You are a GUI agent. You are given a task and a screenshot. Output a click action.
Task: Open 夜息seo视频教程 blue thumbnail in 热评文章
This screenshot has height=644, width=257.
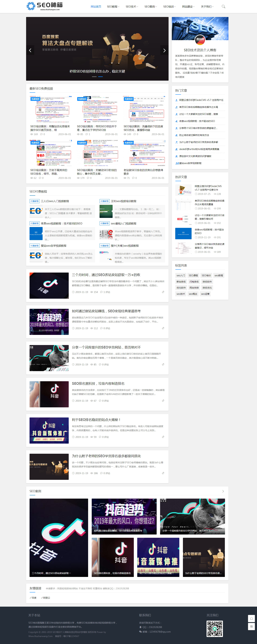(183, 234)
